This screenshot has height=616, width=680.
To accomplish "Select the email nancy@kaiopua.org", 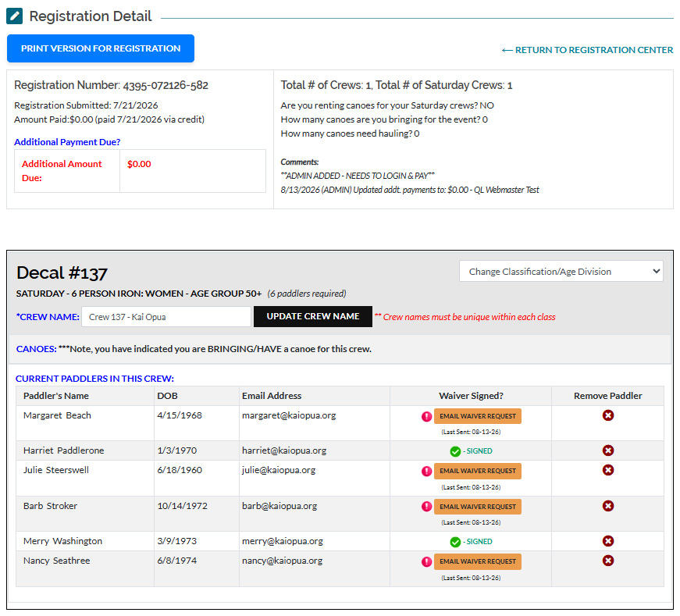I will coord(283,561).
